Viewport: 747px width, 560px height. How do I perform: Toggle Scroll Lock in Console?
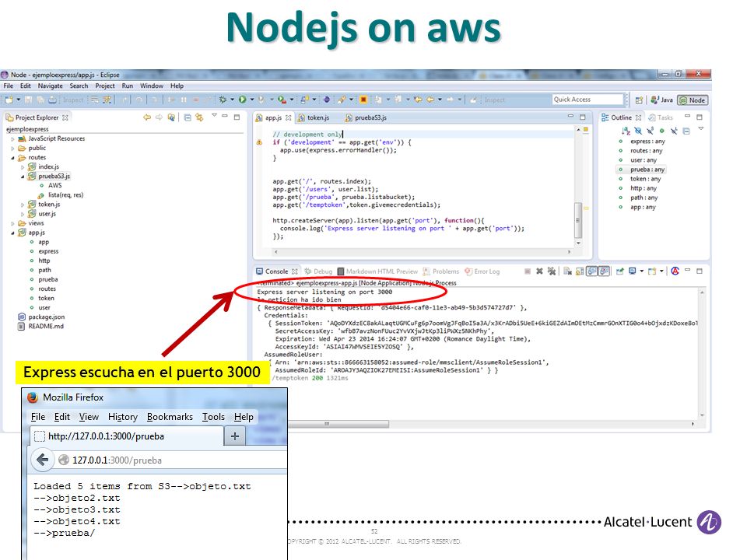tap(579, 271)
